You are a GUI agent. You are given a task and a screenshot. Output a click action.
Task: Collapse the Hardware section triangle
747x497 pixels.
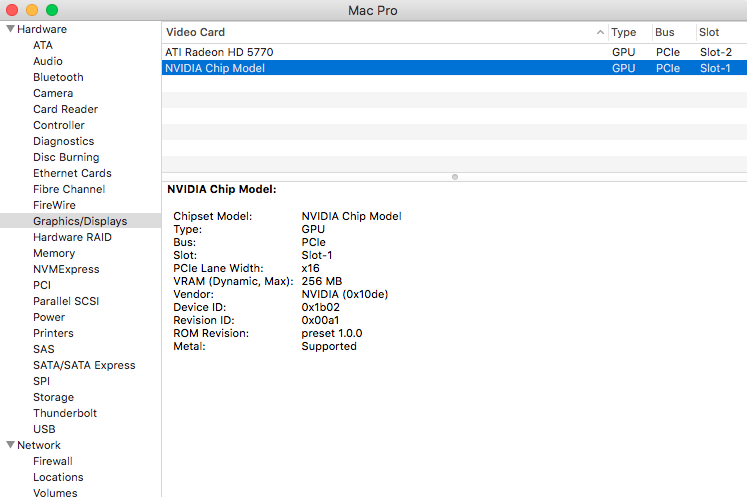tap(10, 29)
